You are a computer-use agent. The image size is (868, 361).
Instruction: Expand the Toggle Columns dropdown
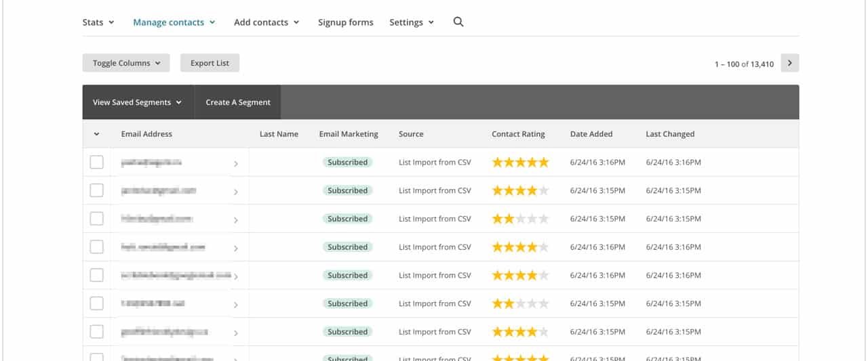click(x=126, y=63)
